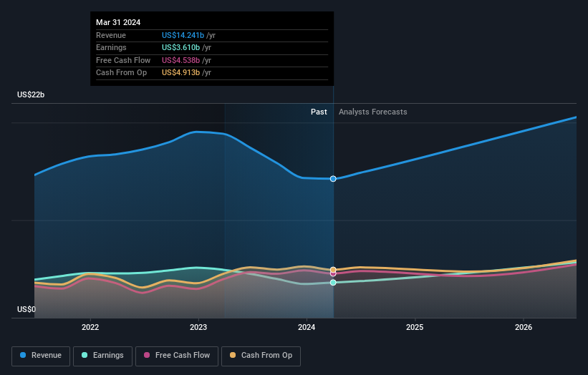This screenshot has width=588, height=375.
Task: Click the tooltip Free Cash Flow row label
Action: 123,60
